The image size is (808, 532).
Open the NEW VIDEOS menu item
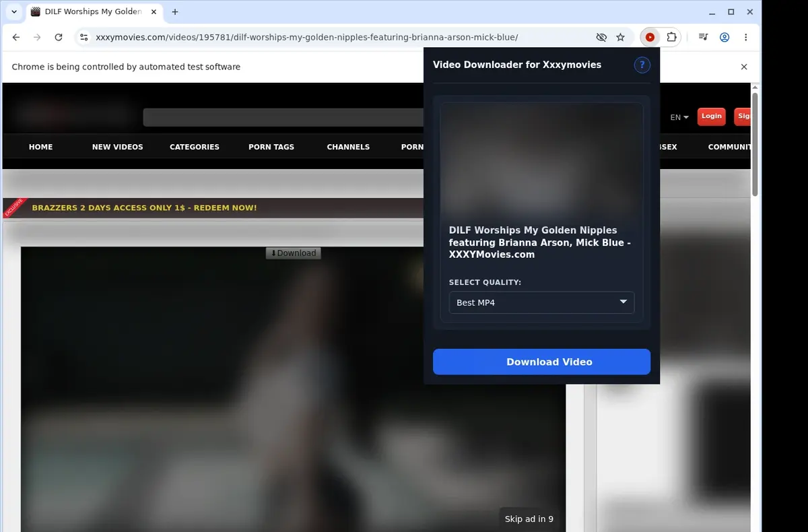click(x=118, y=147)
